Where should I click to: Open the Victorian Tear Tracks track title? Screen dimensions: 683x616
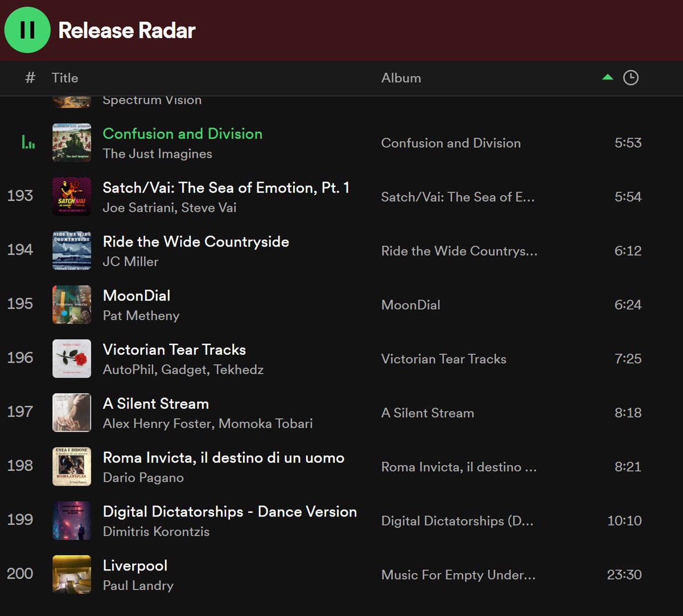[174, 350]
